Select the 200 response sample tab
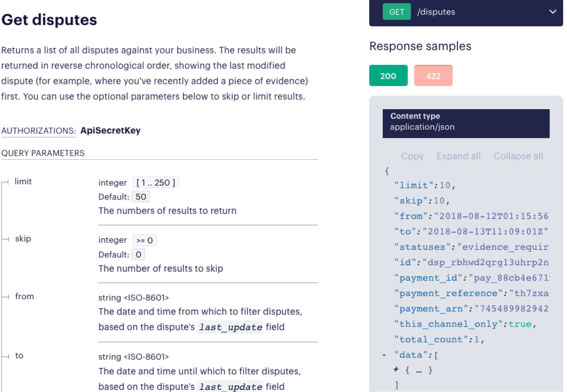 (388, 76)
